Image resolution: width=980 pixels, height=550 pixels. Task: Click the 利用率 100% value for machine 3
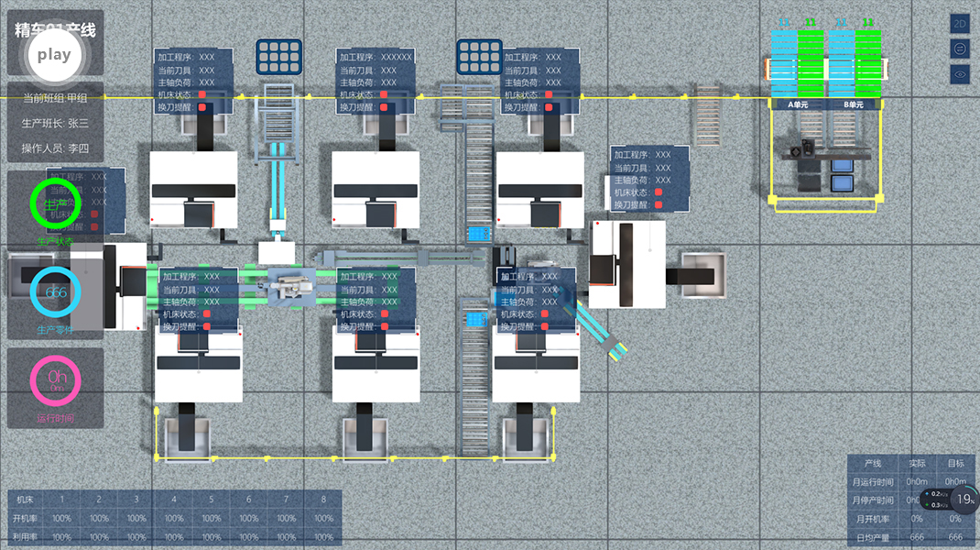click(136, 537)
